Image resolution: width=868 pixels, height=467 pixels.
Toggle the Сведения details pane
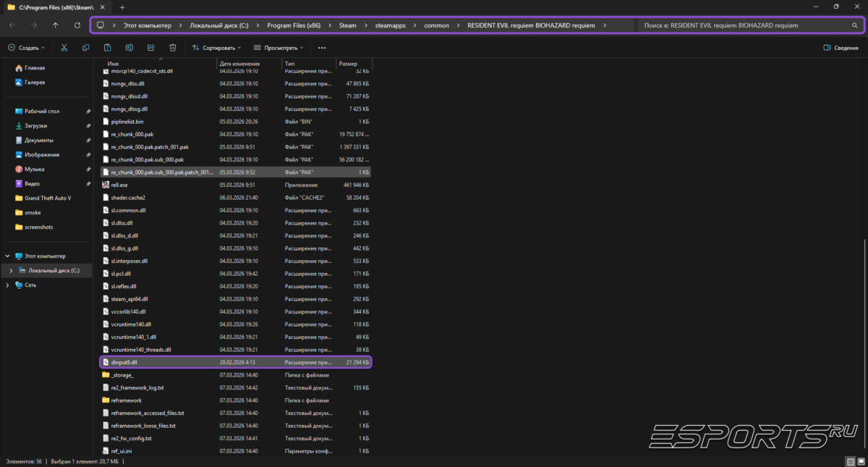pos(841,47)
